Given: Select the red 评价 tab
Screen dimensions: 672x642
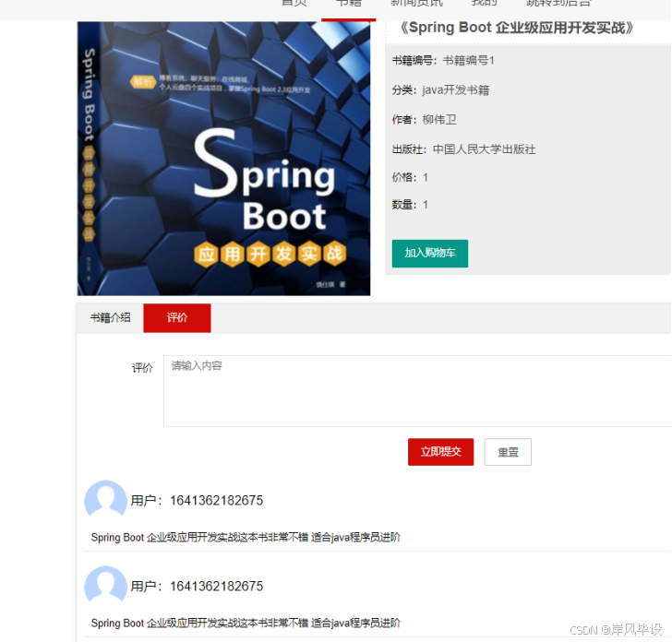Looking at the screenshot, I should pyautogui.click(x=177, y=318).
